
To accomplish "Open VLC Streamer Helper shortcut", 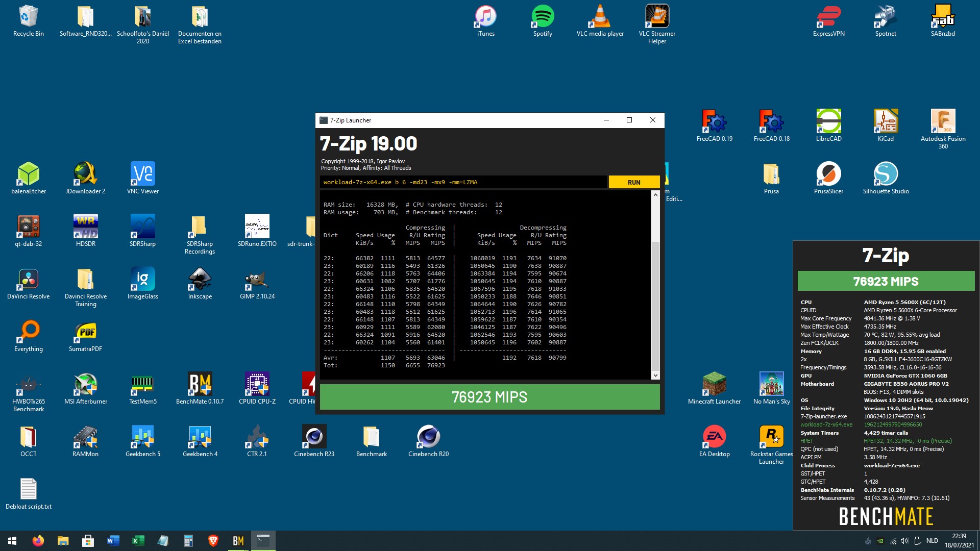I will [657, 24].
